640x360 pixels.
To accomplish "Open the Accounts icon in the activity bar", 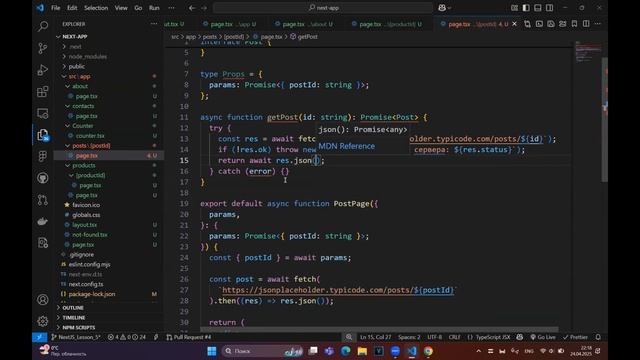I will click(x=42, y=300).
